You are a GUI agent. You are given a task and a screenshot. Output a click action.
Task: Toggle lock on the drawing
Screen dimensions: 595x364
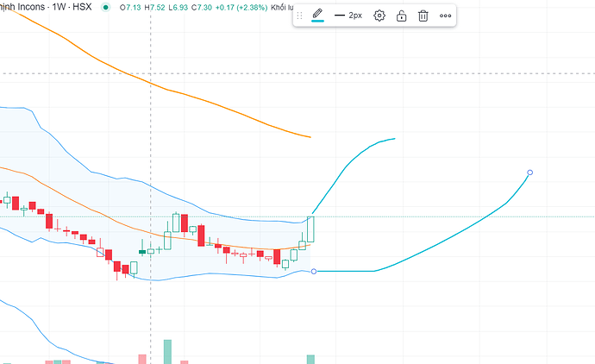pyautogui.click(x=401, y=16)
